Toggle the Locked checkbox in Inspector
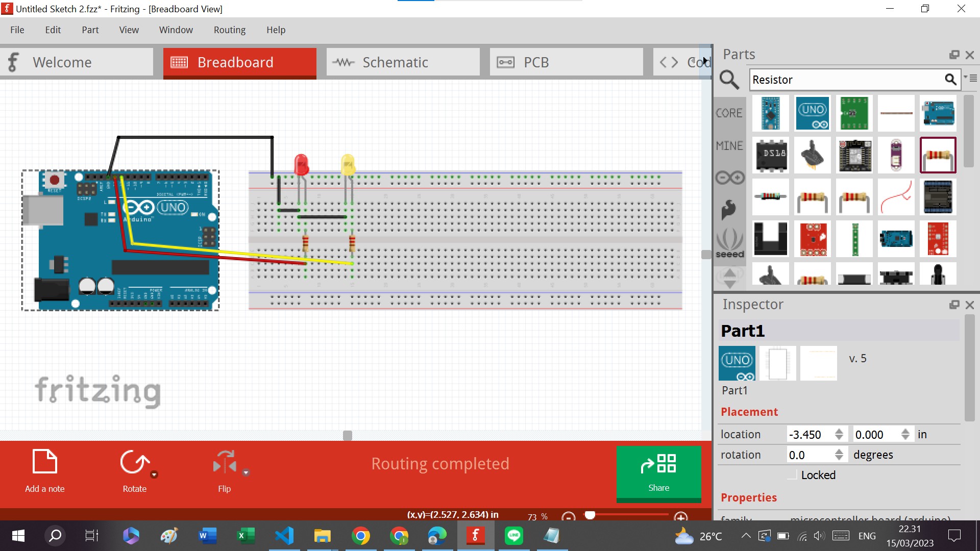This screenshot has width=980, height=551. (x=793, y=475)
